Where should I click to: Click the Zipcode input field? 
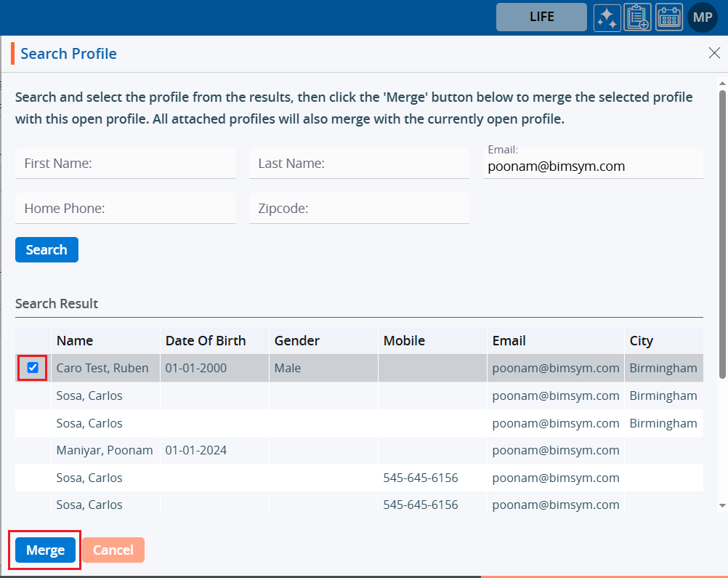(359, 209)
